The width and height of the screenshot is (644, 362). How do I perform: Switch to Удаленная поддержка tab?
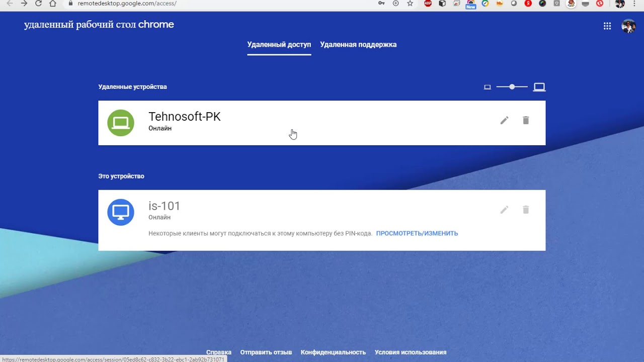(358, 45)
